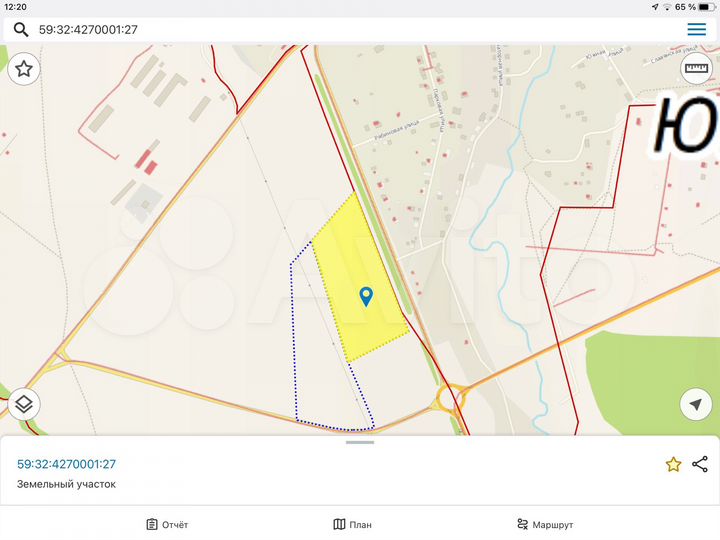Click cadastral number 59:32:4270001:27 link
This screenshot has height=540, width=720.
point(67,464)
